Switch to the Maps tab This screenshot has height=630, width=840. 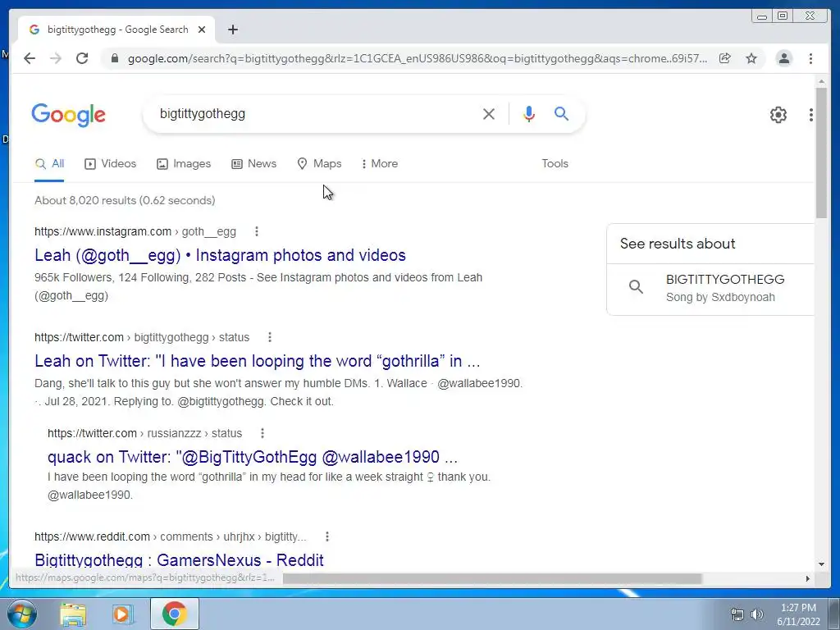coord(319,163)
